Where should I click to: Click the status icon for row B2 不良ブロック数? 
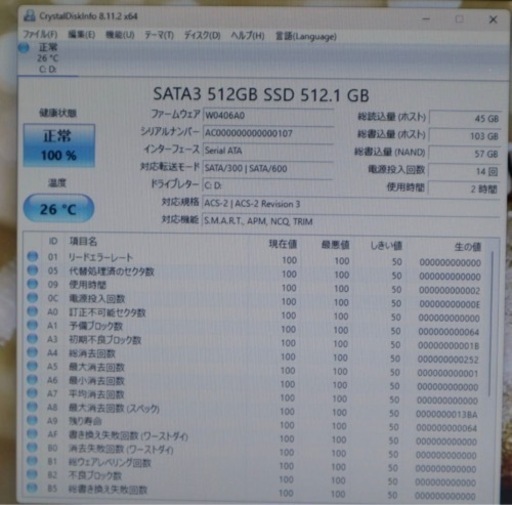[32, 474]
